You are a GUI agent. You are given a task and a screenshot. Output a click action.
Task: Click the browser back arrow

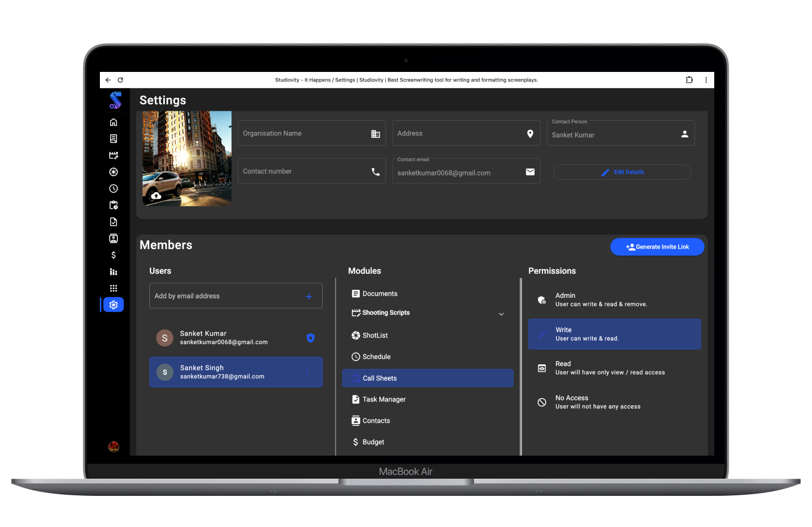pyautogui.click(x=108, y=80)
